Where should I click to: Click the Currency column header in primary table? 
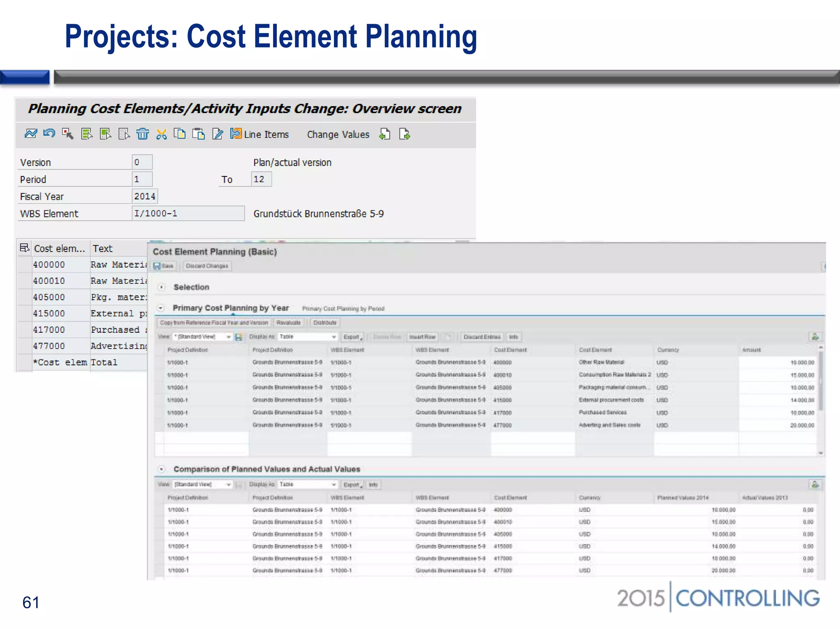coord(668,350)
